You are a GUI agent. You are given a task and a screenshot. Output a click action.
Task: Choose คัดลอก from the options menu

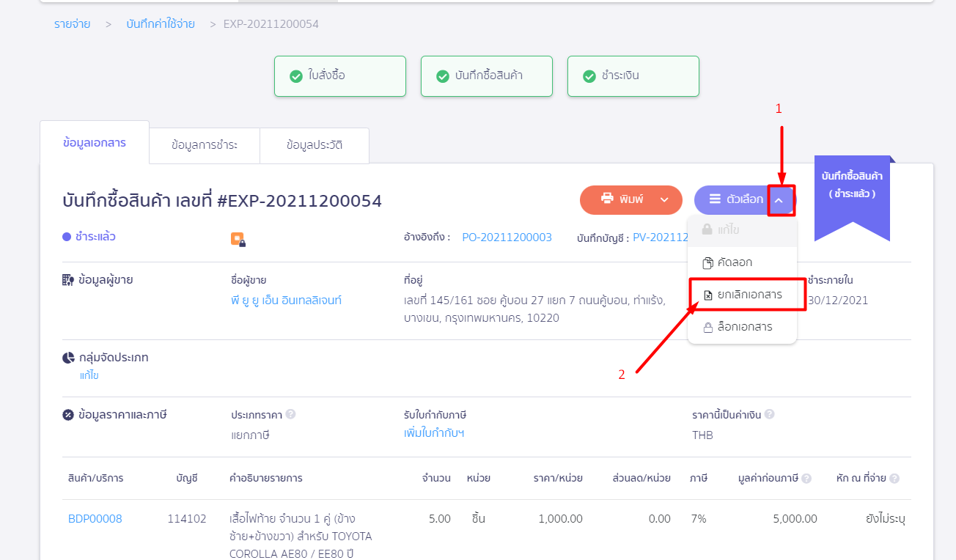coord(742,262)
